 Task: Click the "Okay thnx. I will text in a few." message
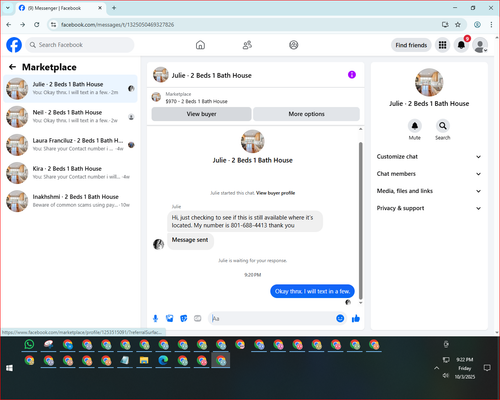tap(312, 291)
